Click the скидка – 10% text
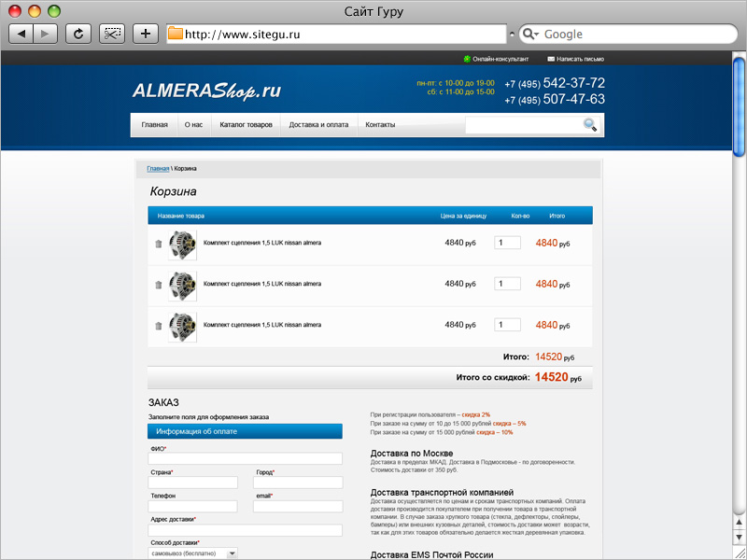The width and height of the screenshot is (747, 560). pyautogui.click(x=495, y=432)
